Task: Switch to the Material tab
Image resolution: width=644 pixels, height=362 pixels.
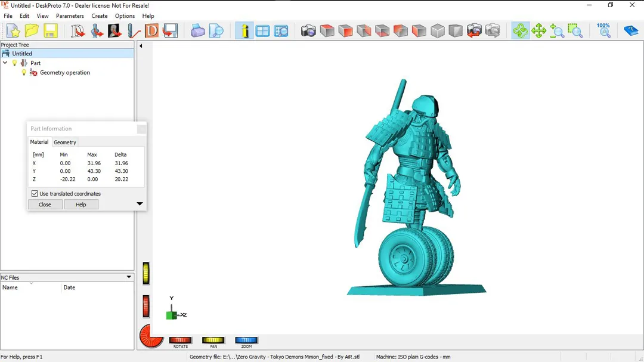Action: pos(39,142)
